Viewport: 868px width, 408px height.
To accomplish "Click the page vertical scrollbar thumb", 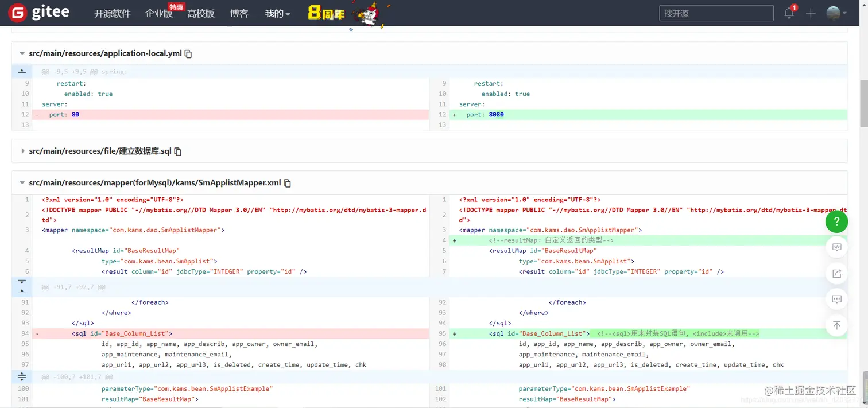I will [x=863, y=103].
